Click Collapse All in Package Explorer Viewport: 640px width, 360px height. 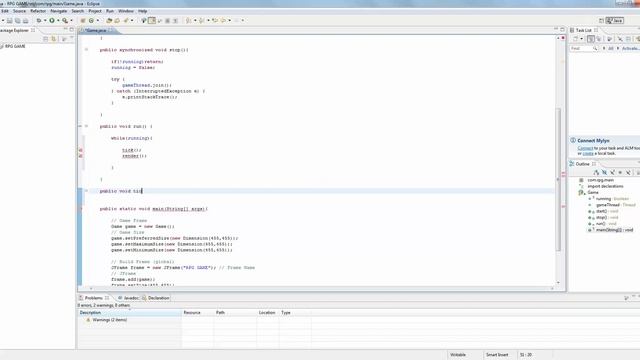coord(46,39)
